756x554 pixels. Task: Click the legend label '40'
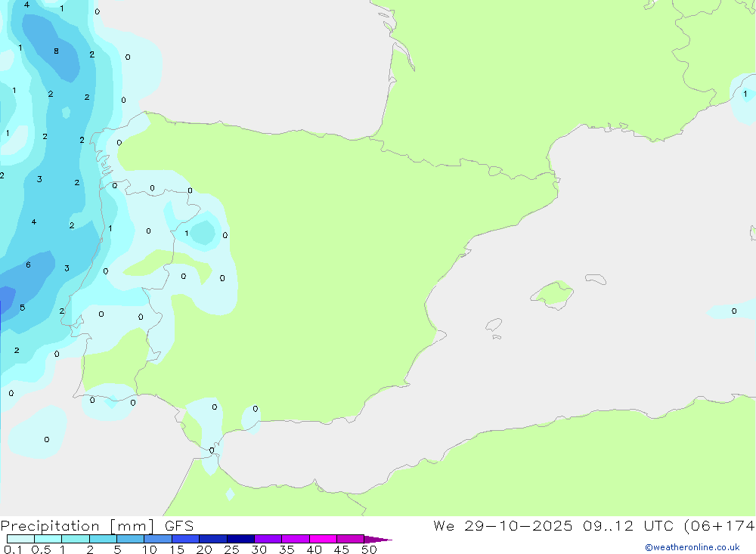(314, 549)
